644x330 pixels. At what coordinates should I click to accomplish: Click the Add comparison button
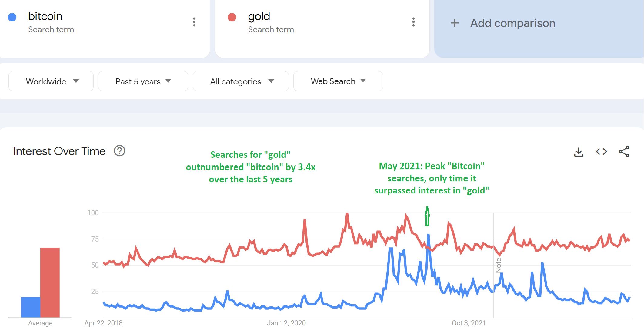tap(512, 23)
